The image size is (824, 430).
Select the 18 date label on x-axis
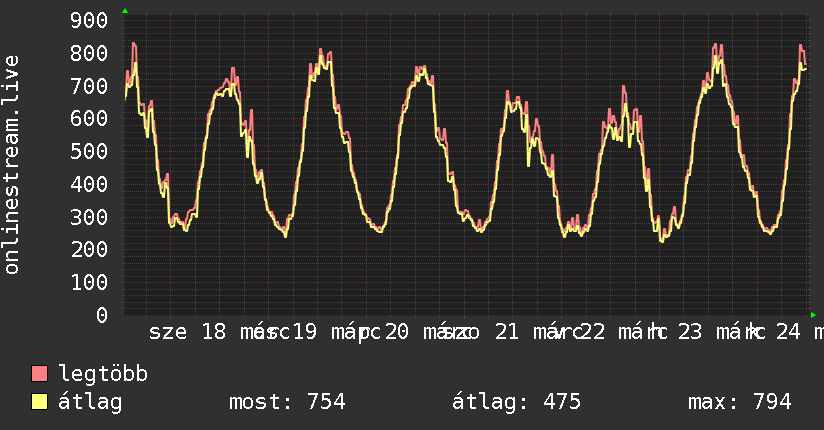[x=213, y=332]
